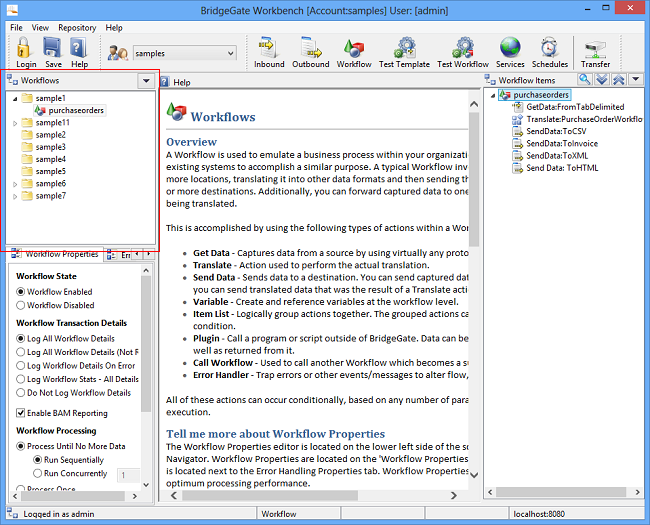Screen dimensions: 650x525
Task: Open the Workflows panel dropdown arrow
Action: pyautogui.click(x=146, y=80)
